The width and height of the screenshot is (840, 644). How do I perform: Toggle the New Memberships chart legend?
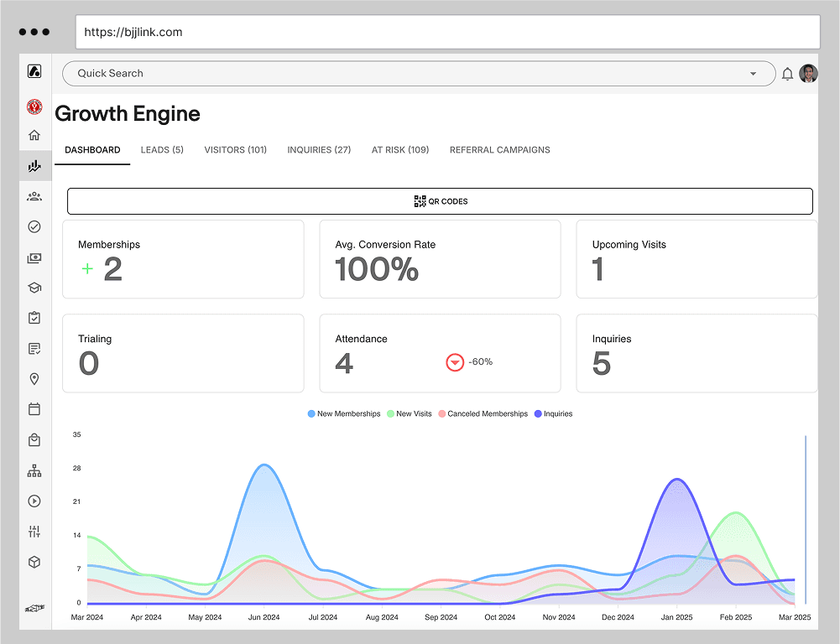(x=343, y=413)
